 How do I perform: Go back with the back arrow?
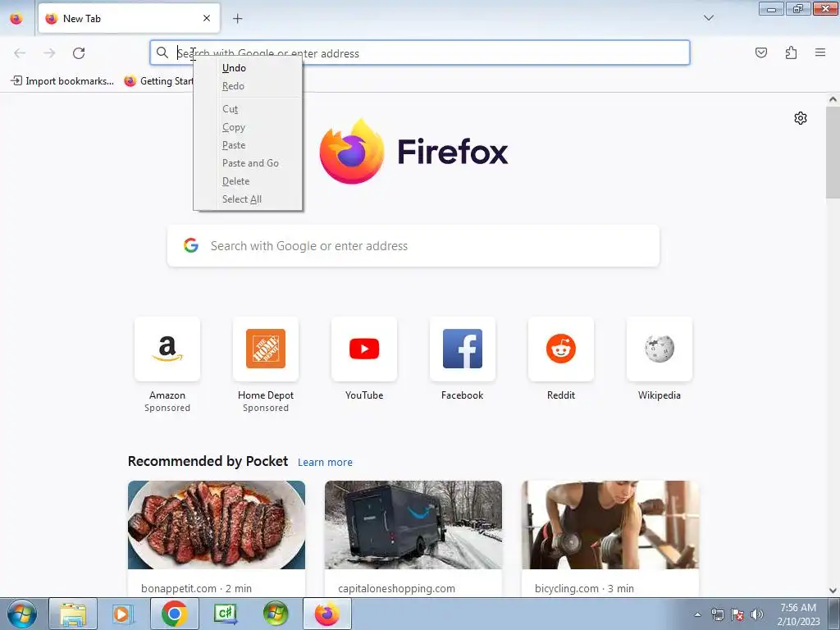(20, 53)
